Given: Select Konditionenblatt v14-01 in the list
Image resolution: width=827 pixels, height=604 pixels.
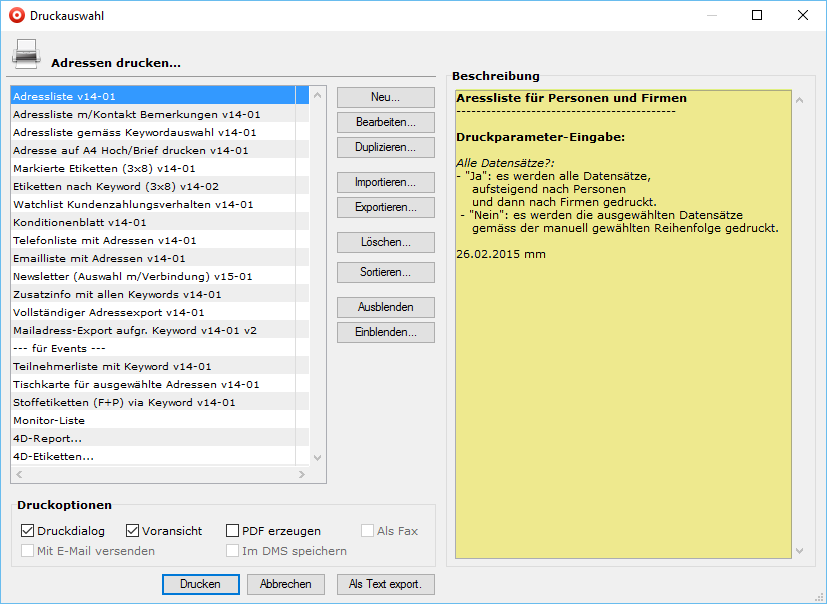Looking at the screenshot, I should pos(80,222).
